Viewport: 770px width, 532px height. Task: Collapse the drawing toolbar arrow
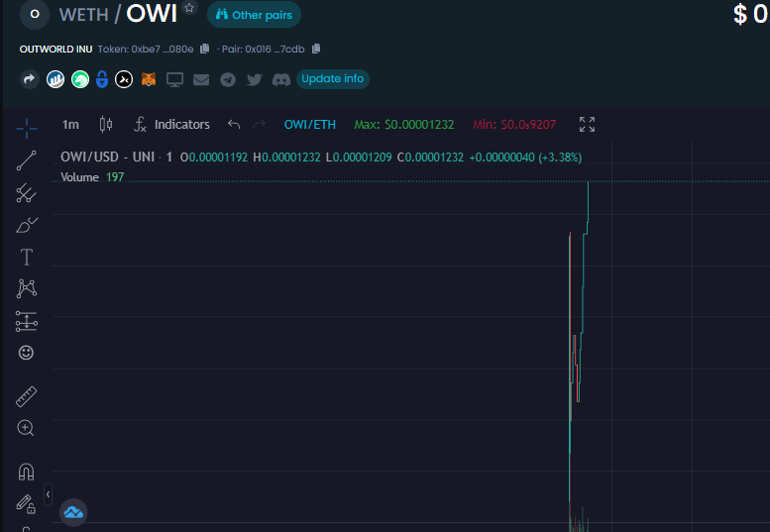(x=48, y=494)
